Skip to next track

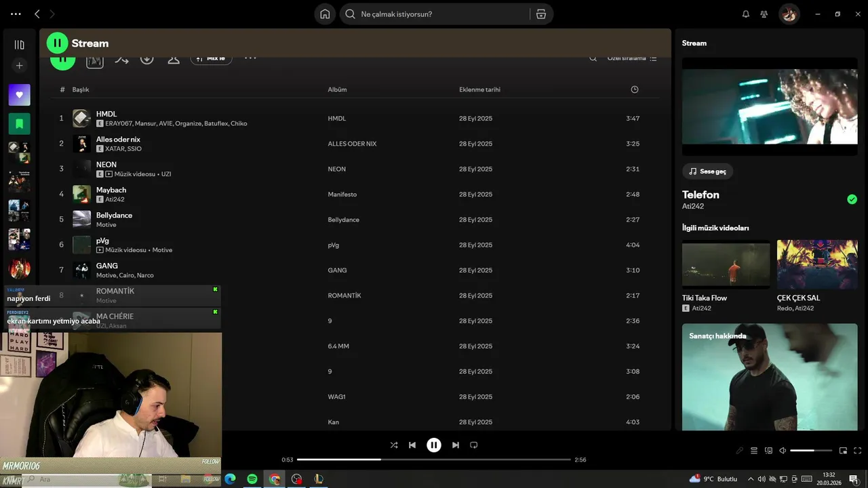tap(456, 445)
